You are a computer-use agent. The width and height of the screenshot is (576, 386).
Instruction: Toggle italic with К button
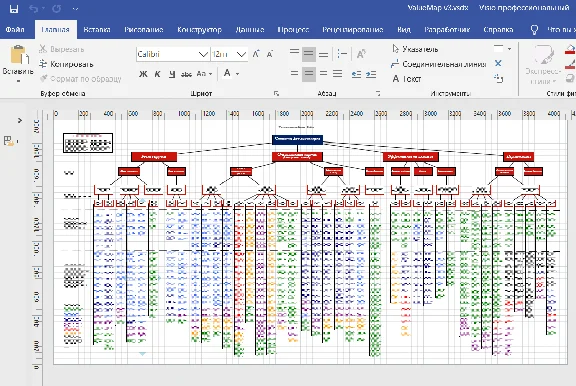coord(157,74)
